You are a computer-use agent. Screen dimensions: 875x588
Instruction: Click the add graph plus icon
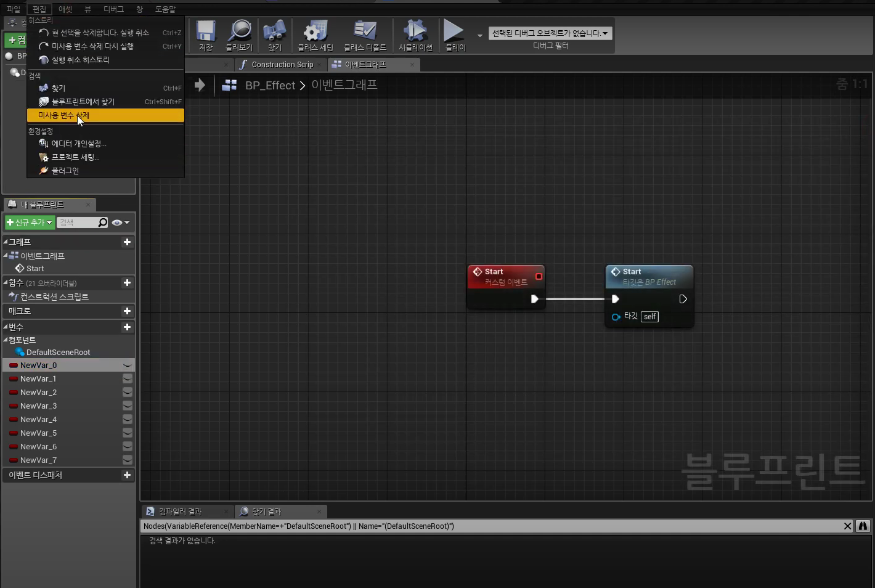(x=127, y=242)
